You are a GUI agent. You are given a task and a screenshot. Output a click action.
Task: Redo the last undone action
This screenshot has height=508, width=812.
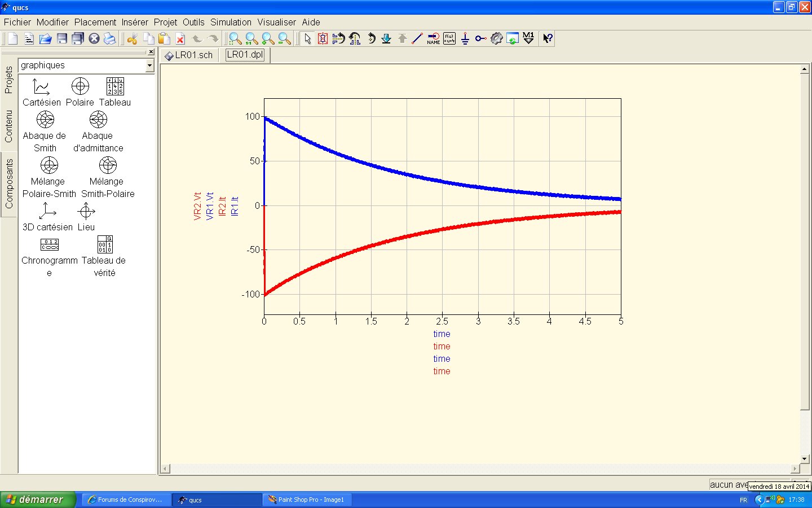tap(213, 38)
